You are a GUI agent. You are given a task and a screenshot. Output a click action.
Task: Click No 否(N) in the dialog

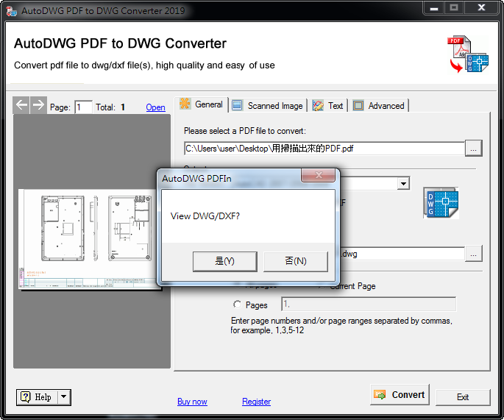(296, 261)
